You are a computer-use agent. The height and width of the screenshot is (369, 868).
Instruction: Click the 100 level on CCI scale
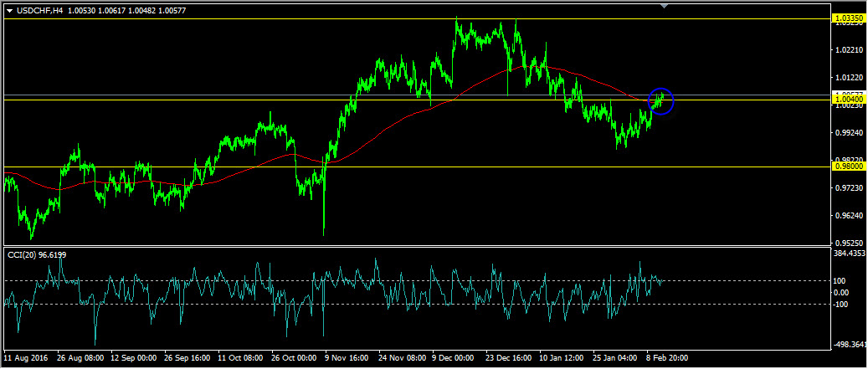click(x=840, y=281)
